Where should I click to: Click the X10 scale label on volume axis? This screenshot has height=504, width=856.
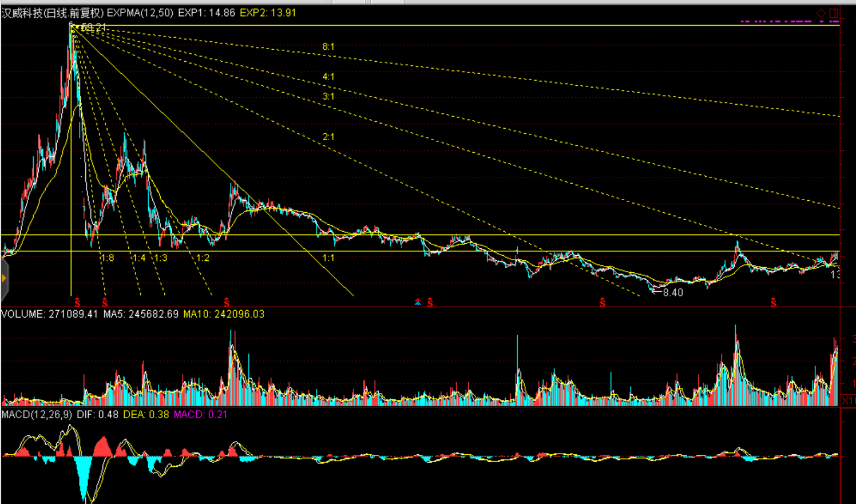click(847, 400)
